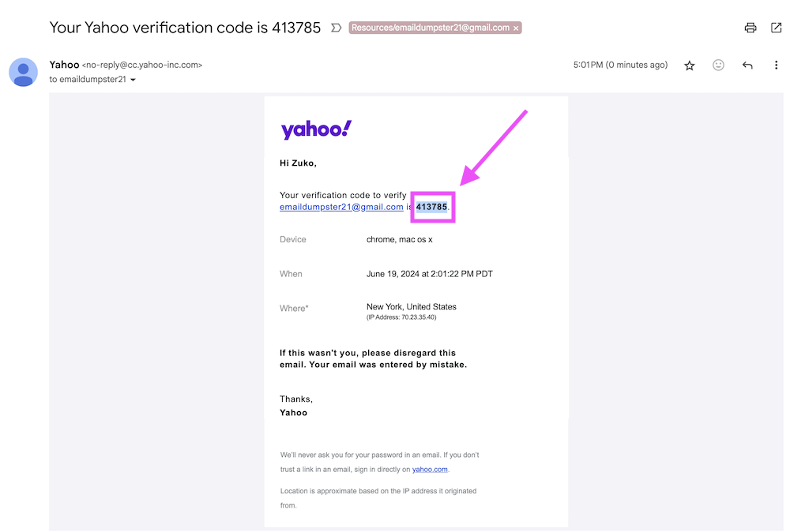The width and height of the screenshot is (790, 532).
Task: Click the no-reply@cc.yahoo-inc.com sender address
Action: coord(142,66)
